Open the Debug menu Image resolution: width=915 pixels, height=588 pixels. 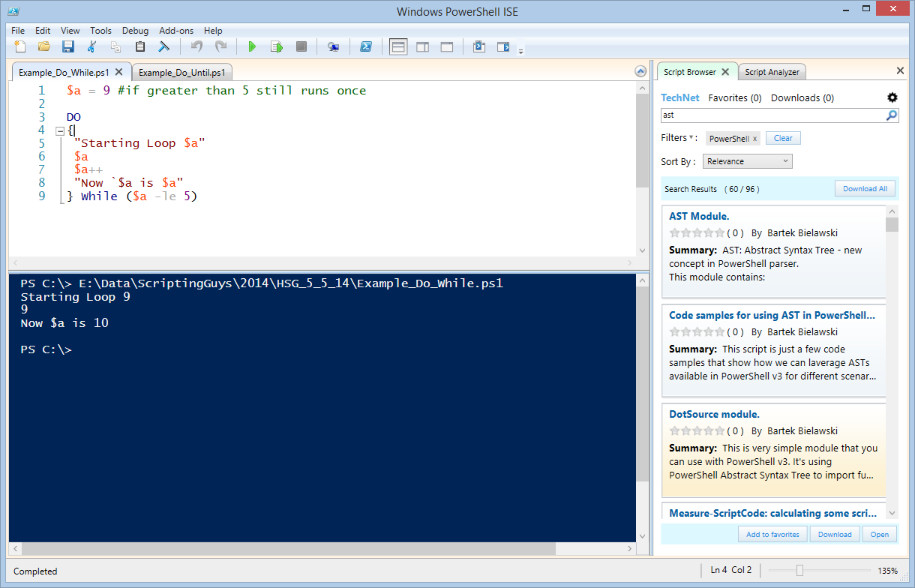coord(135,31)
